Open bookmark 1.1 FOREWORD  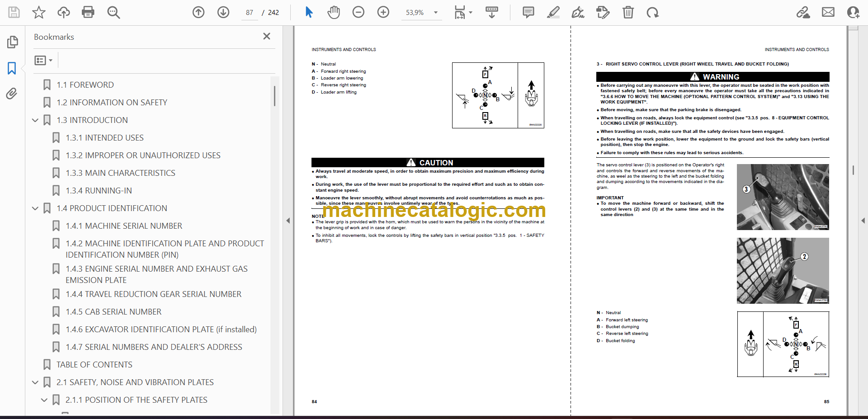85,85
